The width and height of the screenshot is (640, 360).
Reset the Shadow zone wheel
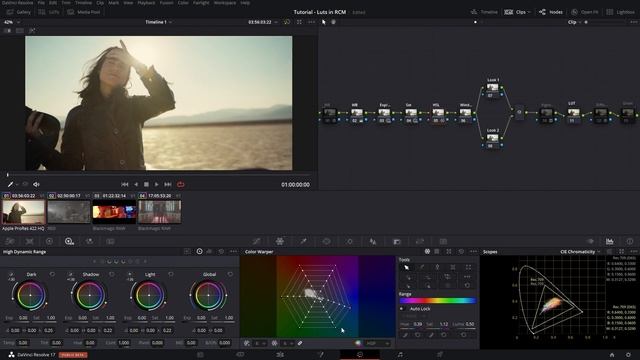[111, 274]
